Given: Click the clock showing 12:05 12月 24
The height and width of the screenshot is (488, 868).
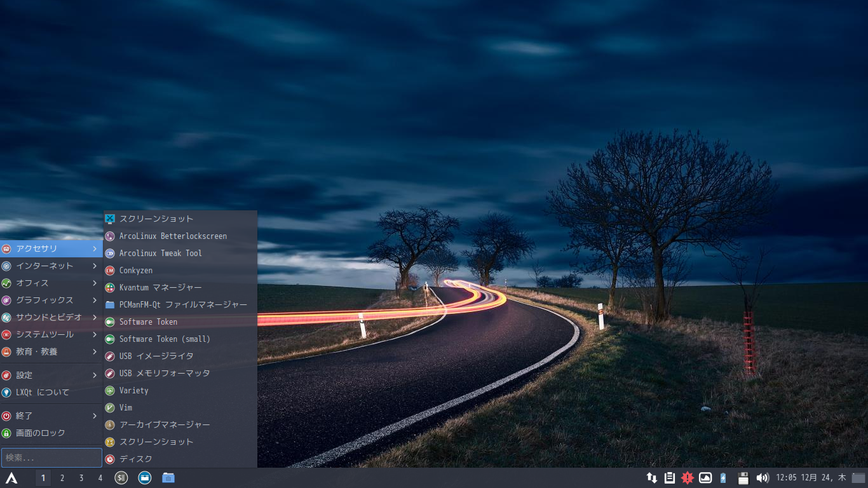Looking at the screenshot, I should (x=811, y=478).
